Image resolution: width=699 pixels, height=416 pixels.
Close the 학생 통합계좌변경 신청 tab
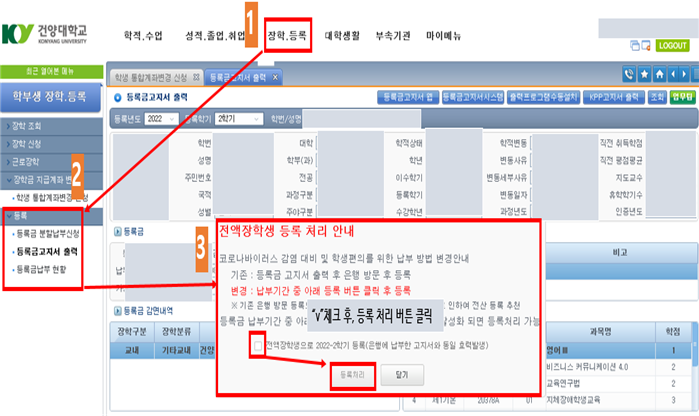click(x=196, y=77)
